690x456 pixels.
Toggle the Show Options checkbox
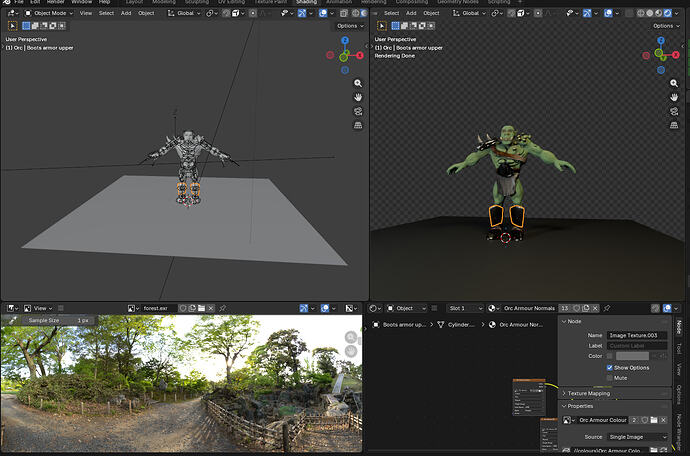click(x=609, y=368)
